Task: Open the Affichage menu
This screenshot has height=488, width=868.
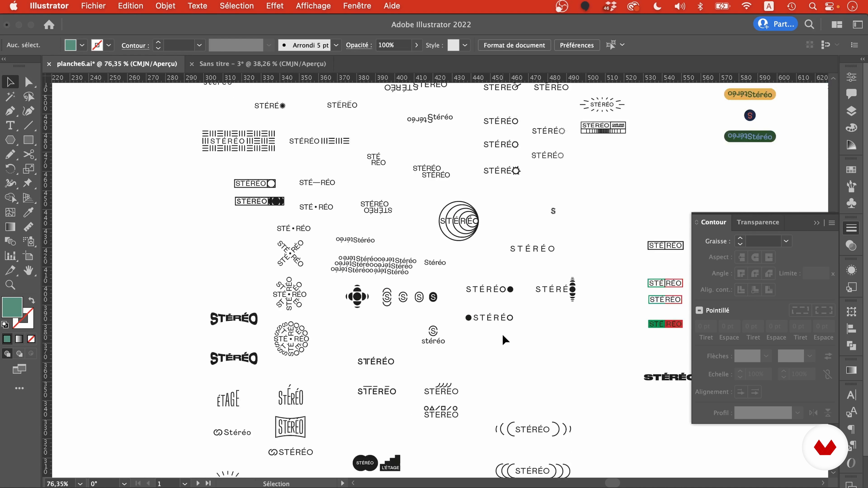Action: point(313,6)
